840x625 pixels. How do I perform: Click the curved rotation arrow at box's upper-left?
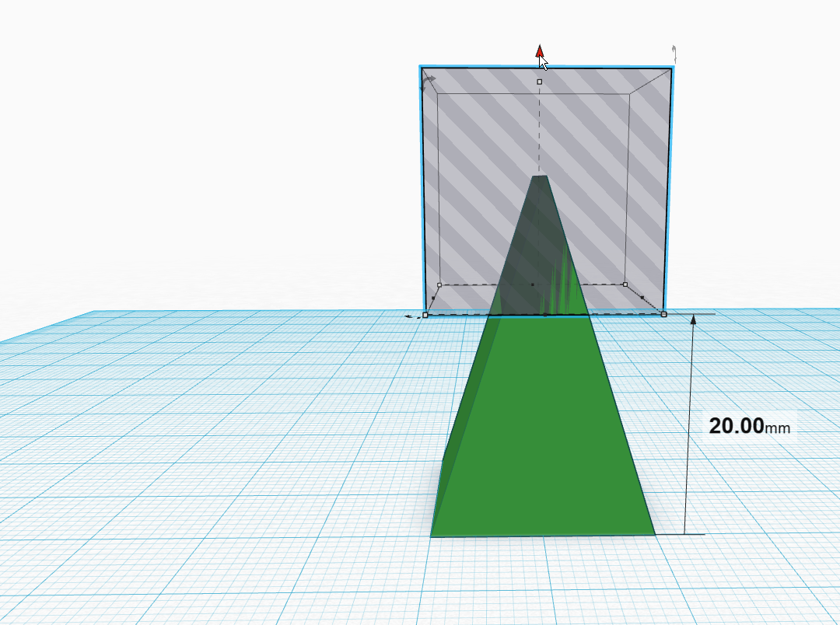tap(428, 83)
